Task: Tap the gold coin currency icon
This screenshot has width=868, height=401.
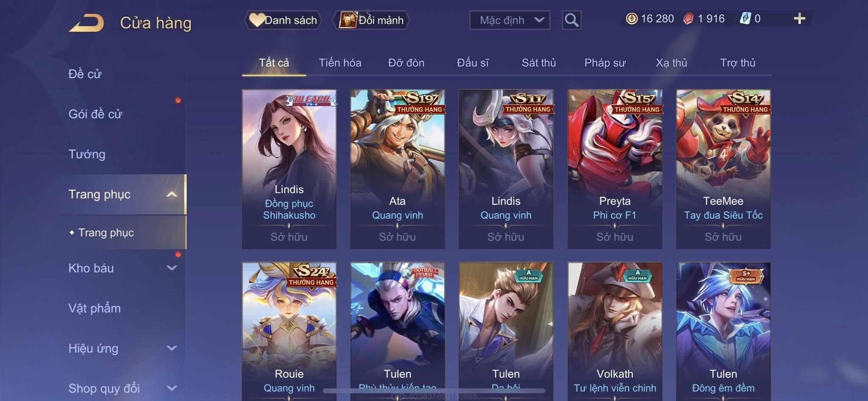Action: click(632, 19)
